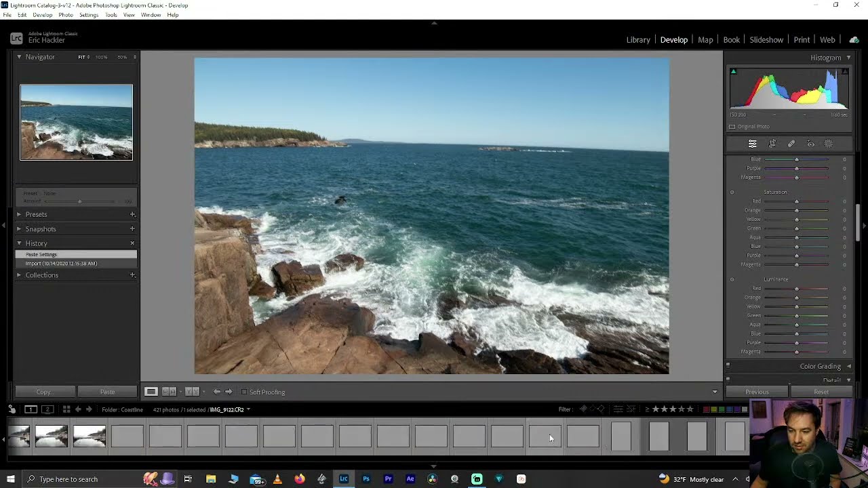
Task: Select 'Paste Settings' history step
Action: [x=76, y=254]
